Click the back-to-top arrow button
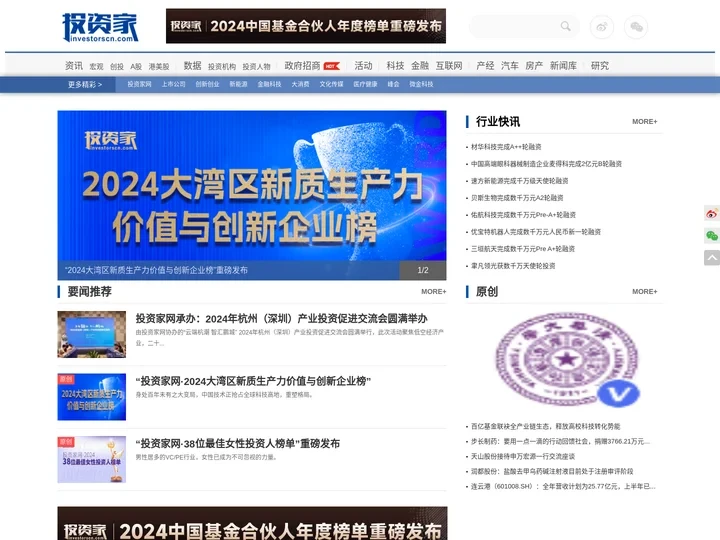720x540 pixels. point(712,258)
